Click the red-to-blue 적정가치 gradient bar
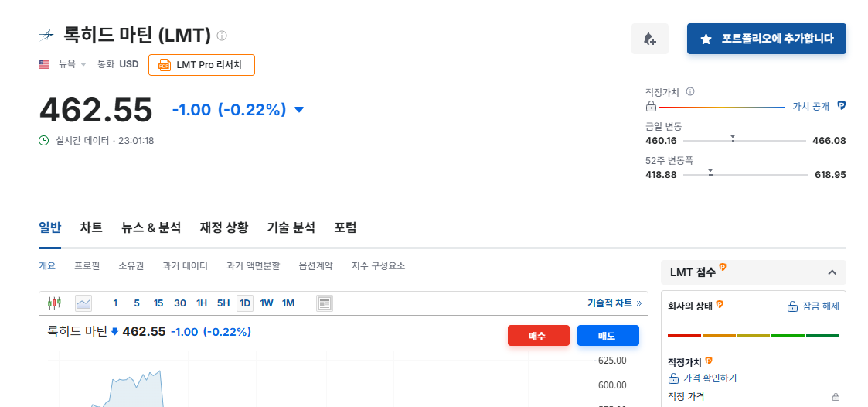The width and height of the screenshot is (868, 407). pyautogui.click(x=722, y=107)
